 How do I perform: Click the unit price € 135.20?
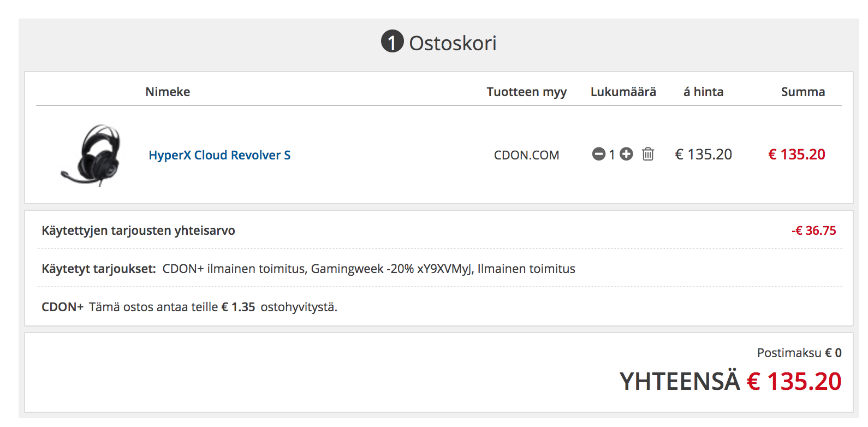[704, 155]
